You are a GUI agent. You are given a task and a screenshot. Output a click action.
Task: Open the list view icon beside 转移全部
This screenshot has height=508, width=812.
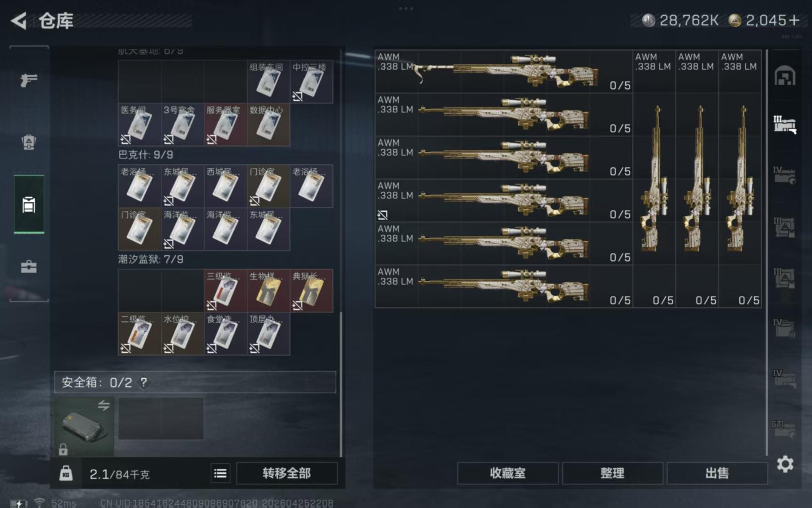220,473
